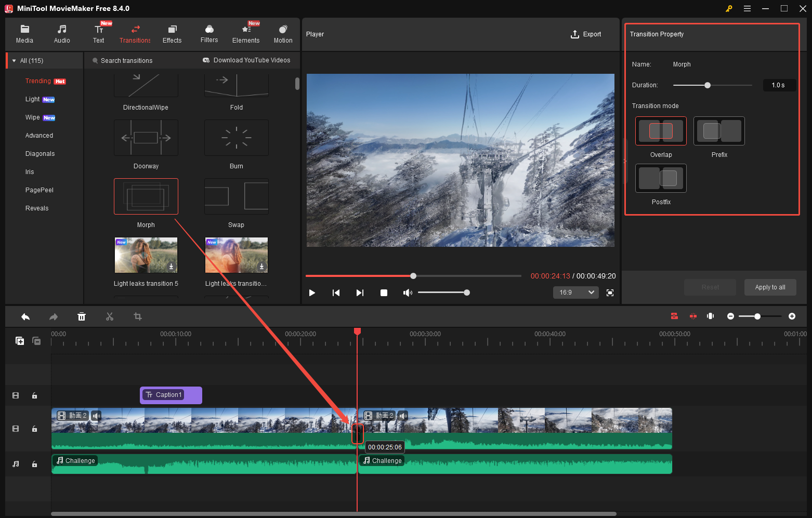
Task: Add a new track using the plus icon
Action: tap(20, 341)
